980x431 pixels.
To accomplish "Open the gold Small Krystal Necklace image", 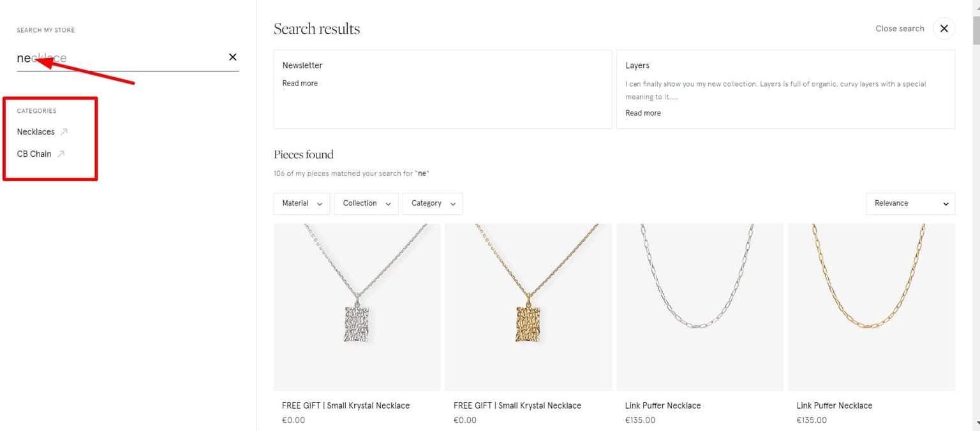I will [x=528, y=307].
